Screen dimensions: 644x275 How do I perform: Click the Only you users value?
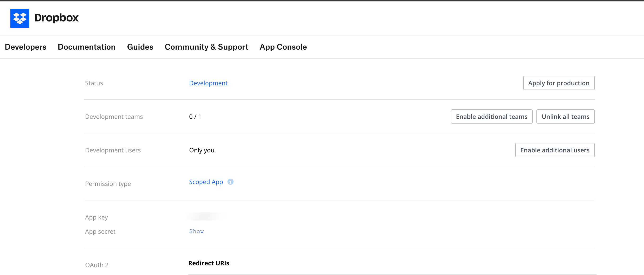coord(201,150)
